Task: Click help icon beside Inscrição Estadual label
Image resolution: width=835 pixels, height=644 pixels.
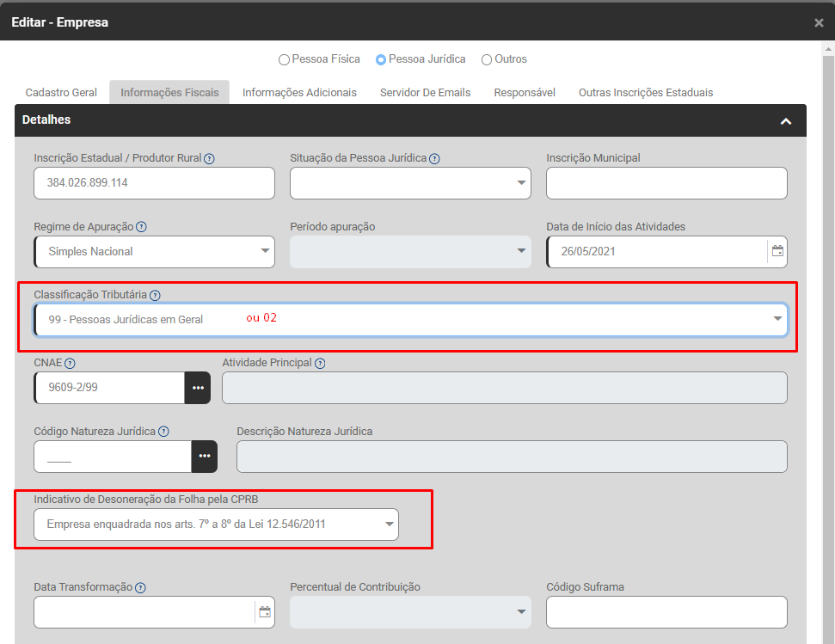Action: pos(210,158)
